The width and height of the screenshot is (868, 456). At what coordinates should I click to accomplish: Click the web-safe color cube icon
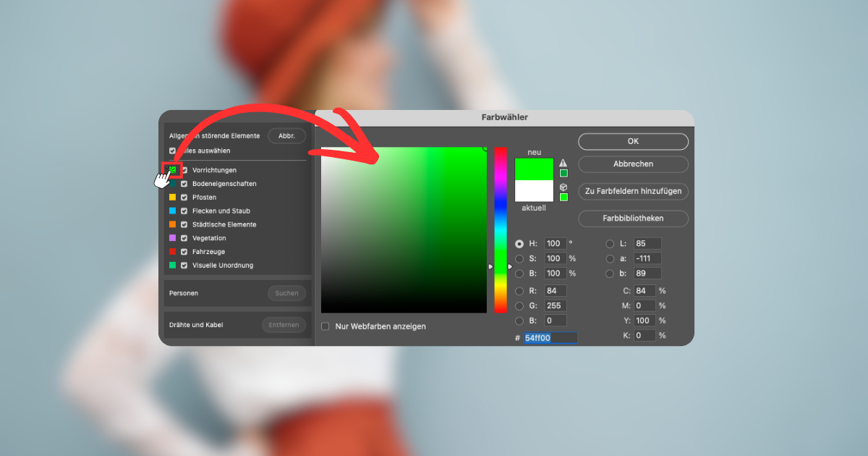(x=563, y=187)
